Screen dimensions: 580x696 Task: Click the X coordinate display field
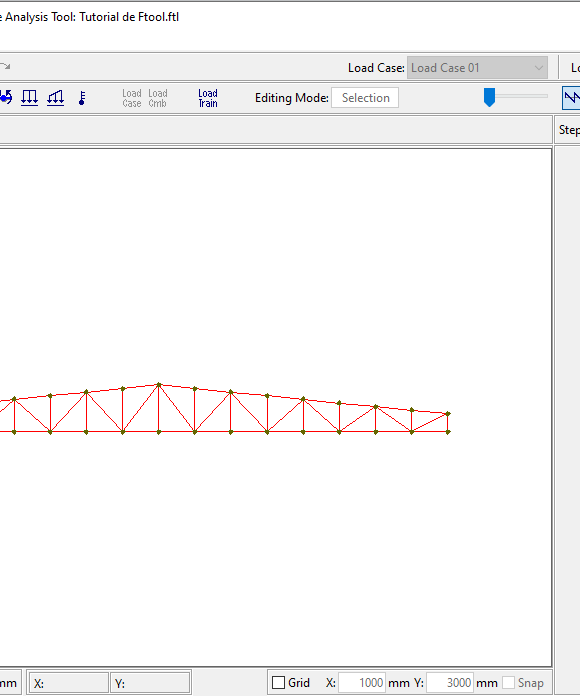69,683
